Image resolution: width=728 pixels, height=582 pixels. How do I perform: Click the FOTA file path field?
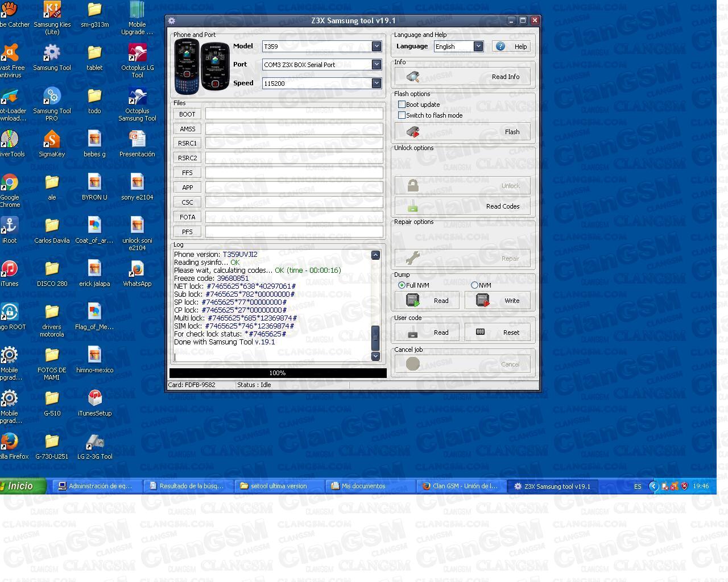pyautogui.click(x=294, y=217)
